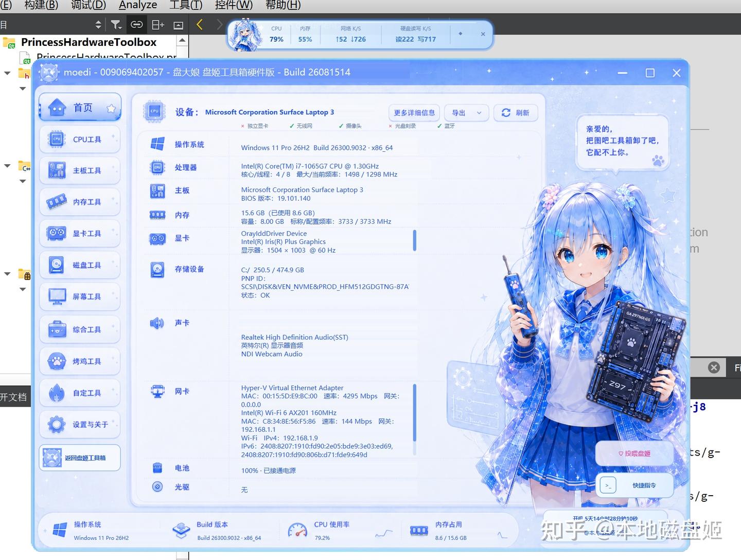
Task: Click the 主板 motherboard icon in info list
Action: tap(157, 190)
